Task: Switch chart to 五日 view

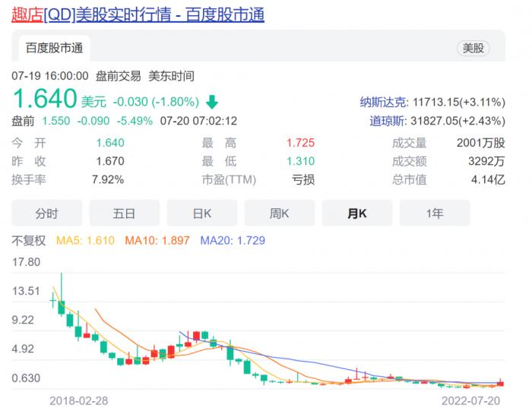Action: (x=124, y=213)
